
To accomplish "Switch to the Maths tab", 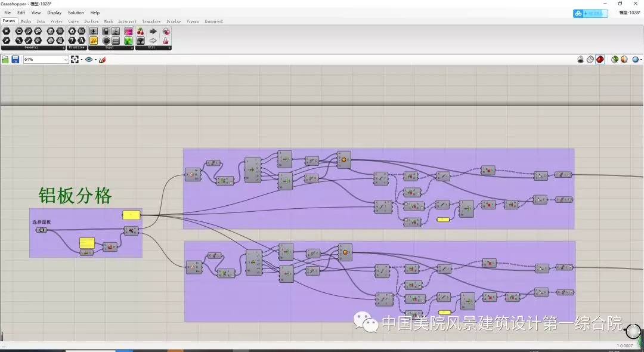I will pyautogui.click(x=26, y=21).
